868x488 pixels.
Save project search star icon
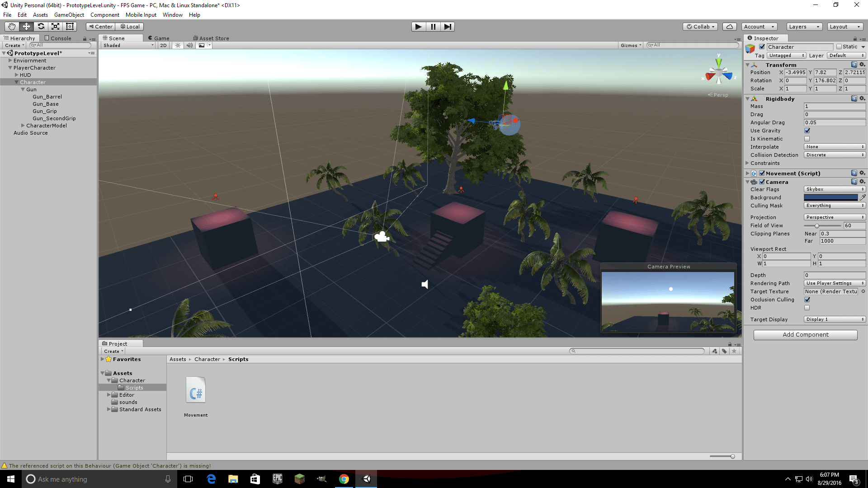(x=734, y=351)
